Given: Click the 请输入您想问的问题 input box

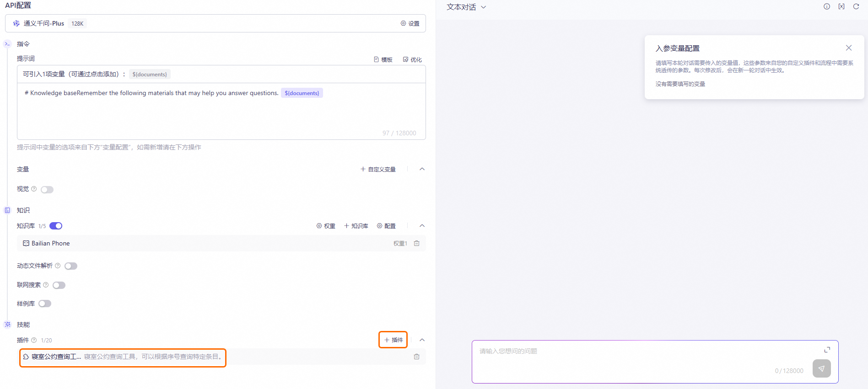Looking at the screenshot, I should click(655, 362).
